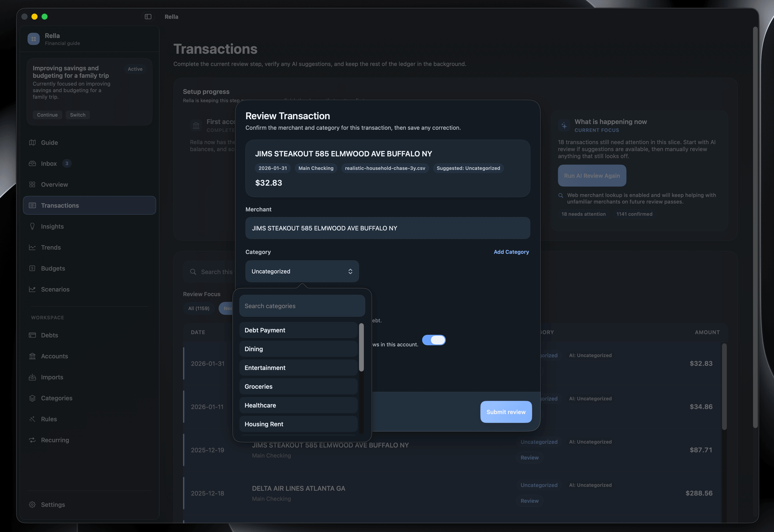Screen dimensions: 774x532
Task: Open Rules via its wand icon
Action: [32, 419]
